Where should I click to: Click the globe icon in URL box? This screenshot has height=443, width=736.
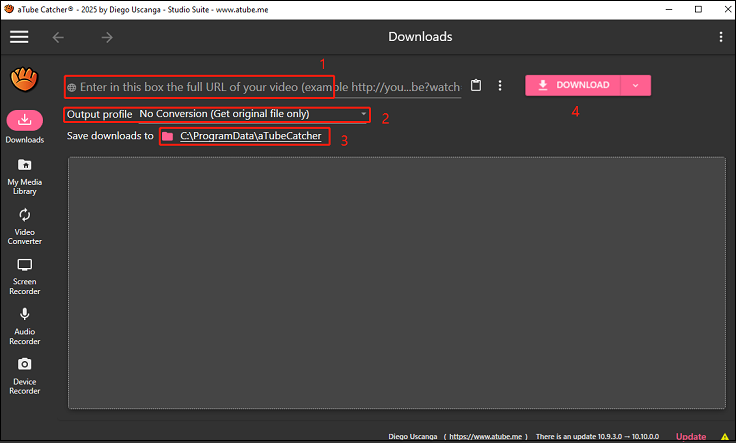click(x=71, y=87)
